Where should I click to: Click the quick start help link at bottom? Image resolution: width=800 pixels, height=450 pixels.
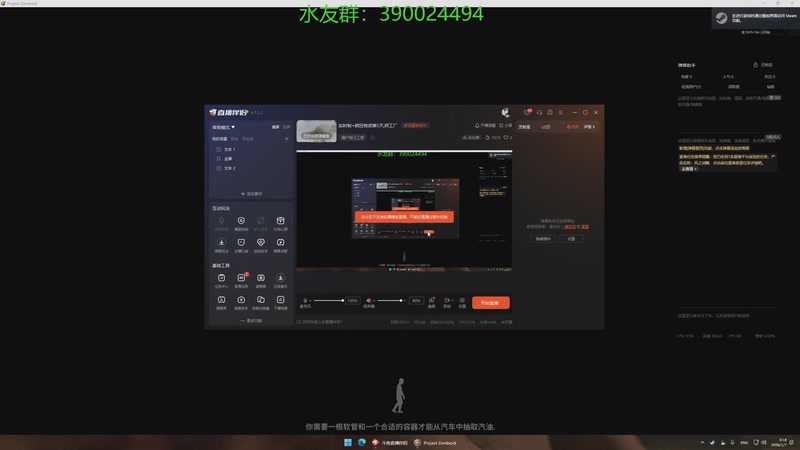click(320, 322)
